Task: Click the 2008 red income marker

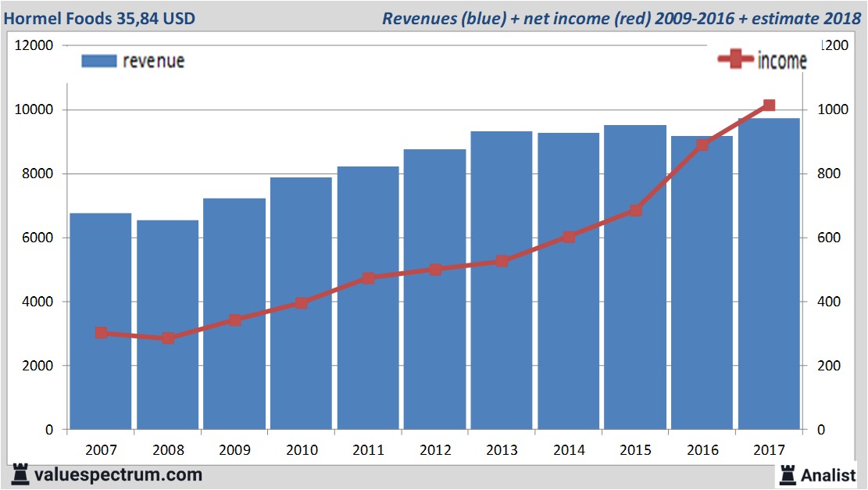Action: (x=168, y=338)
